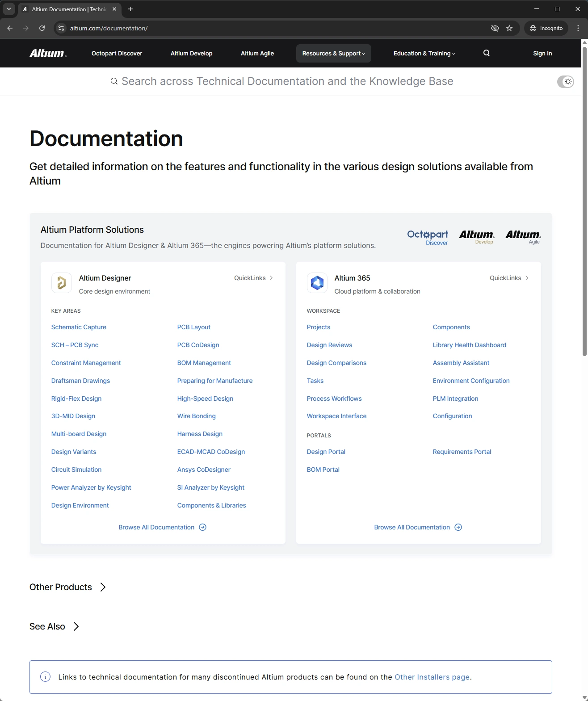Click the Altium Designer product icon

tap(62, 283)
